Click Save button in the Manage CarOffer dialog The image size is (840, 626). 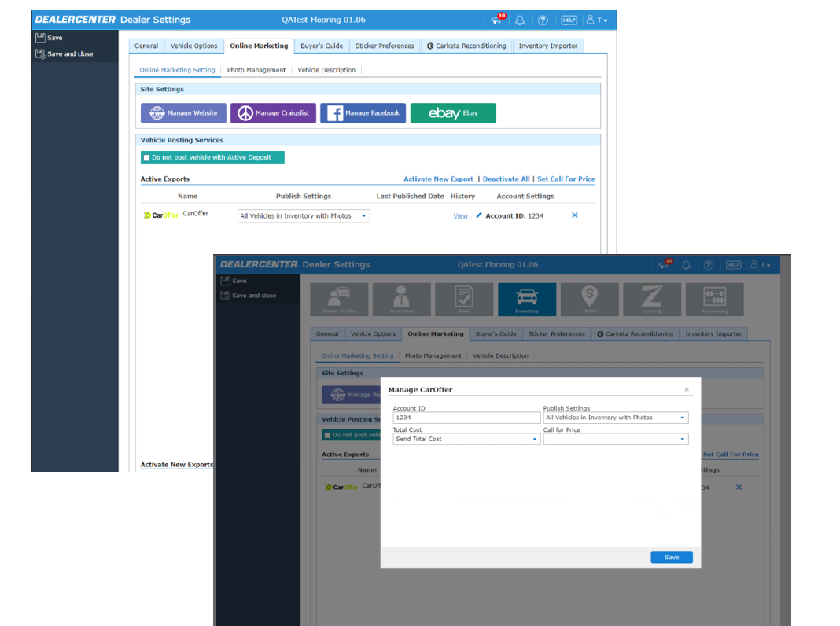pyautogui.click(x=671, y=558)
